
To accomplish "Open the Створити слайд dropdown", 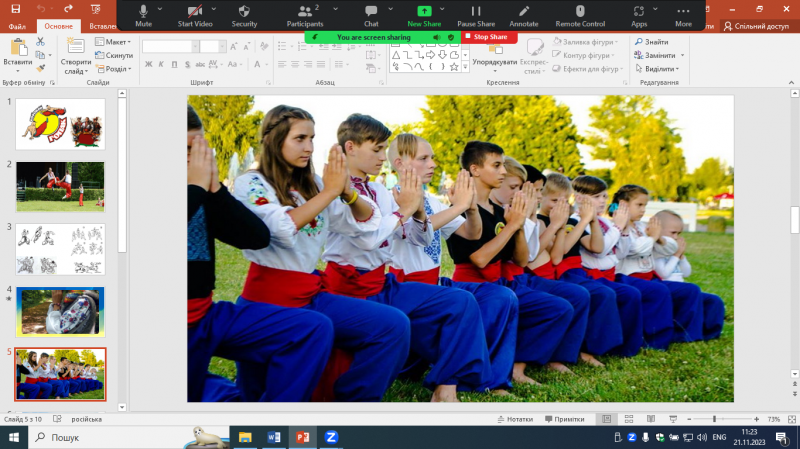I will (x=76, y=67).
